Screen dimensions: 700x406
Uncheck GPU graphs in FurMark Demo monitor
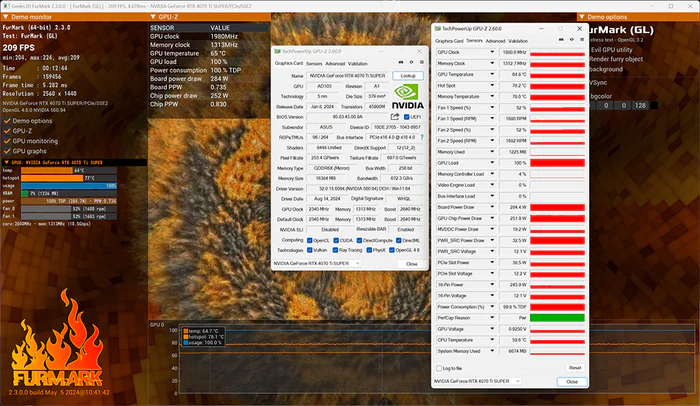tap(7, 151)
